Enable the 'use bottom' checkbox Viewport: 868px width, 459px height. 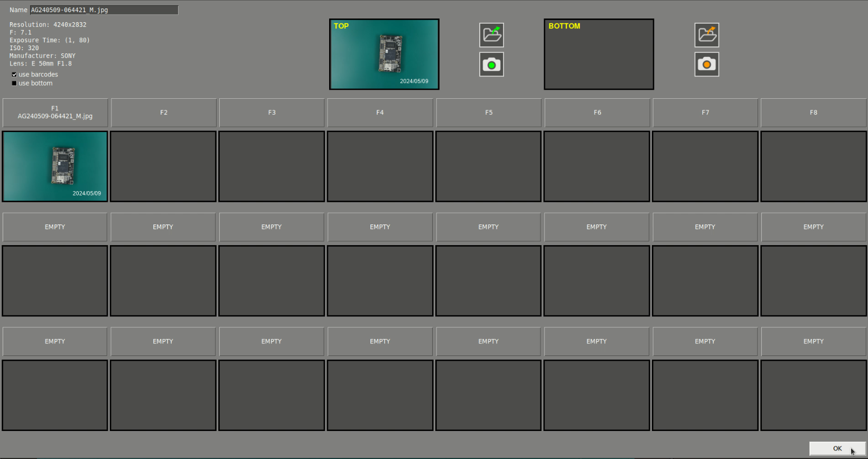(14, 83)
